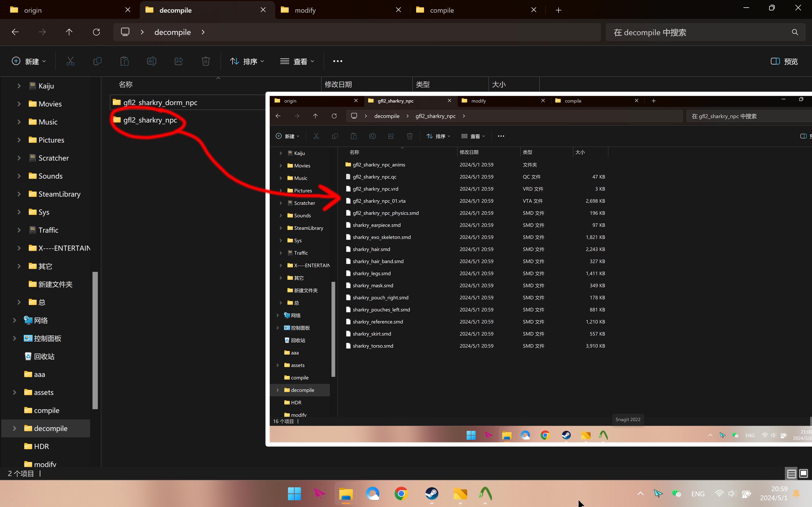Click the Delete trash icon in toolbar

tap(206, 61)
